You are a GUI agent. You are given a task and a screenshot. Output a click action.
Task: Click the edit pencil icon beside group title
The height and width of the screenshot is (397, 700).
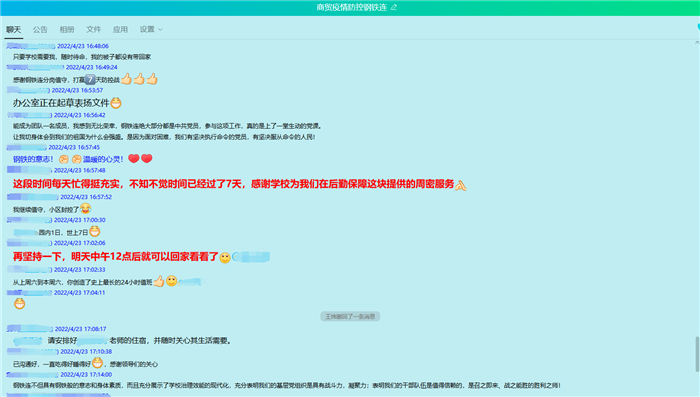coord(394,7)
